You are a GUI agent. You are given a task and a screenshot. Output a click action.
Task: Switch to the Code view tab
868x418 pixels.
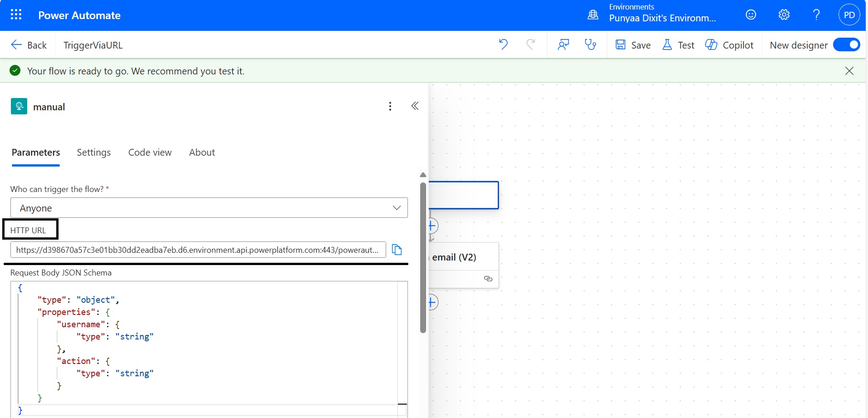(150, 152)
